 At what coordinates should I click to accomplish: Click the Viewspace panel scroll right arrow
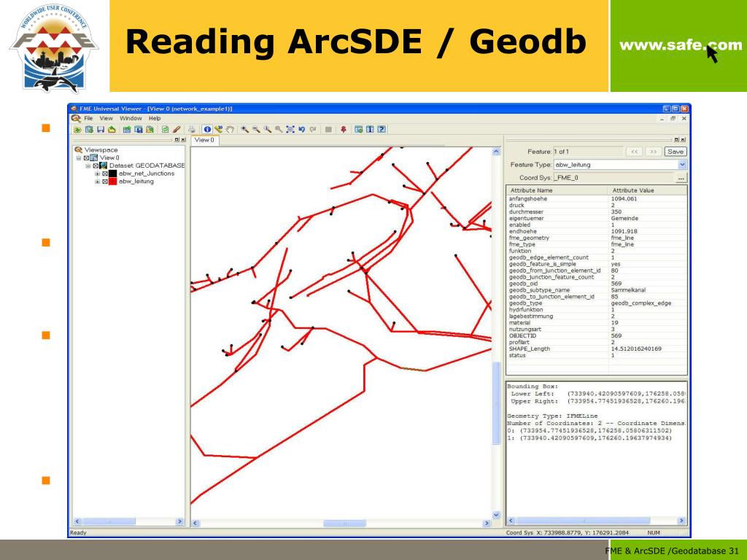click(179, 521)
